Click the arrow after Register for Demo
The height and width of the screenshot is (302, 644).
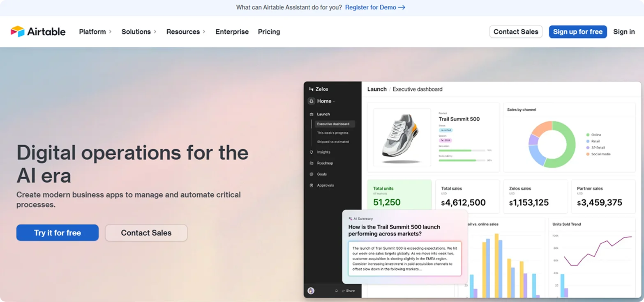tap(402, 7)
